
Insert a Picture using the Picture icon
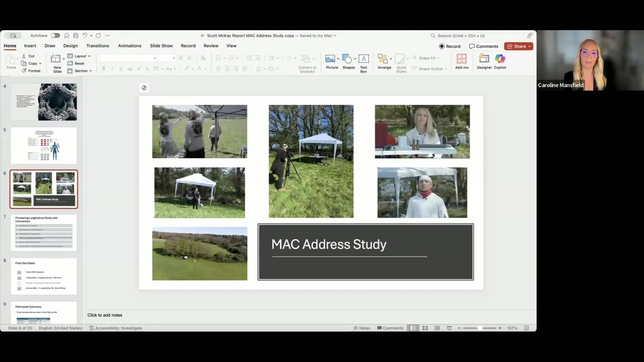point(330,59)
